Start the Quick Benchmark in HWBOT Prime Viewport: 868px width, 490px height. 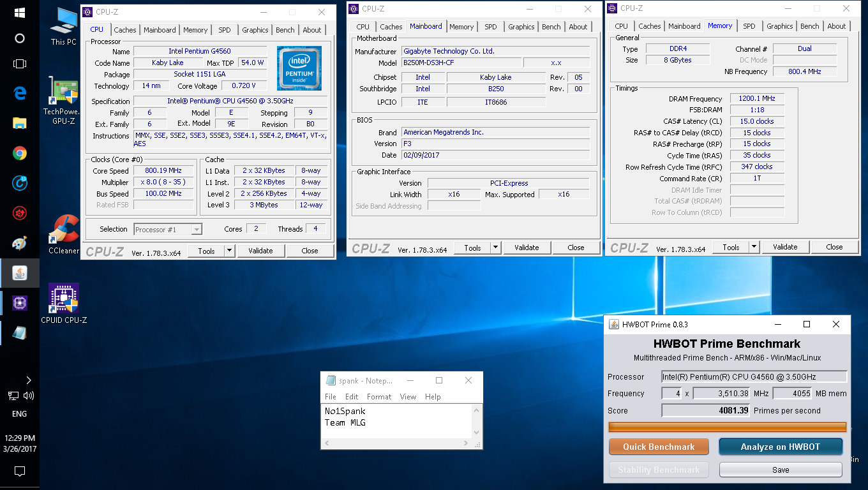pyautogui.click(x=659, y=447)
